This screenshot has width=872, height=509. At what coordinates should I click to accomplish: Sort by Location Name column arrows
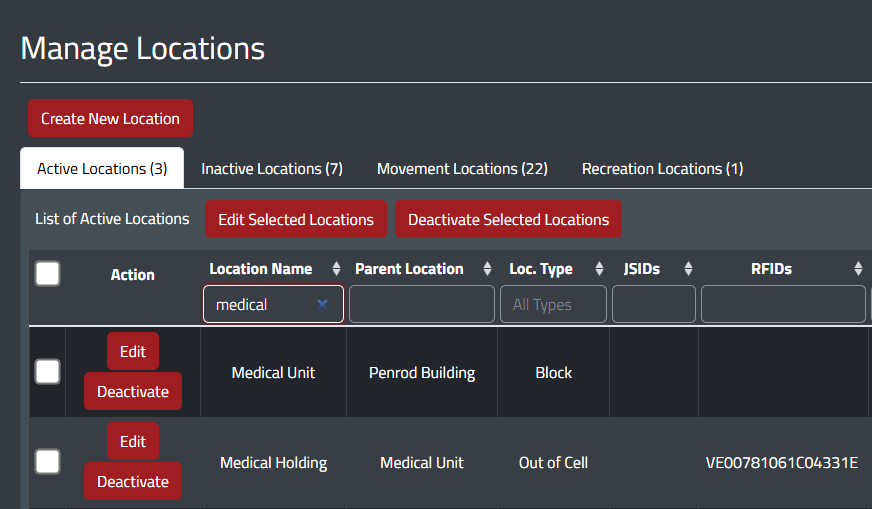point(336,269)
